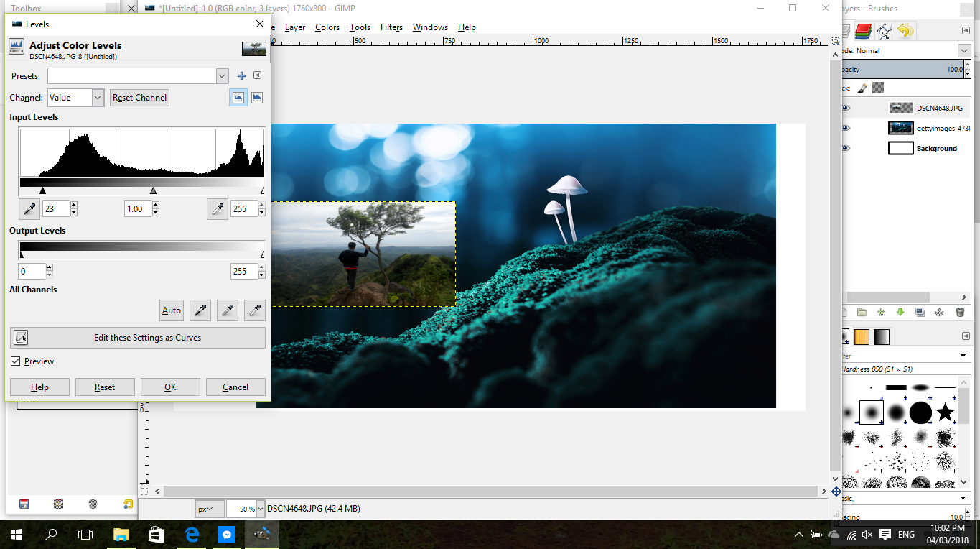The image size is (980, 549).
Task: Toggle lock pixels paintbrush icon
Action: coord(862,88)
